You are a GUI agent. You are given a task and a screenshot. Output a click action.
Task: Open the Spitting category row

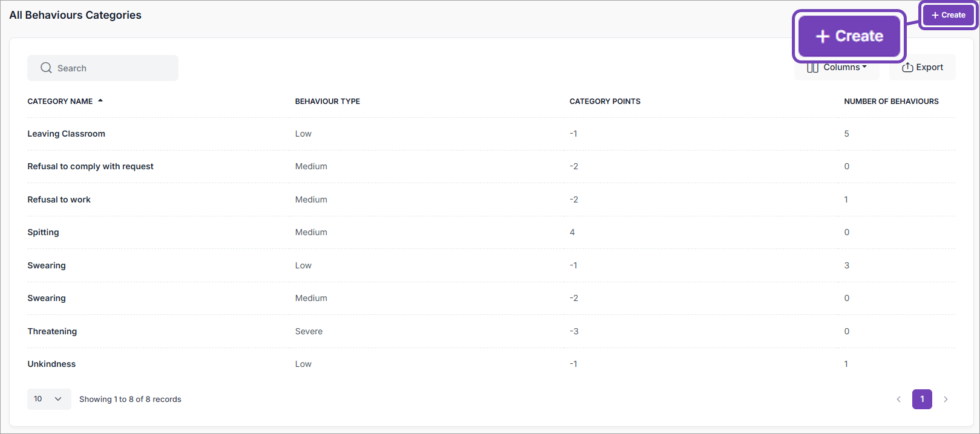[x=43, y=233]
